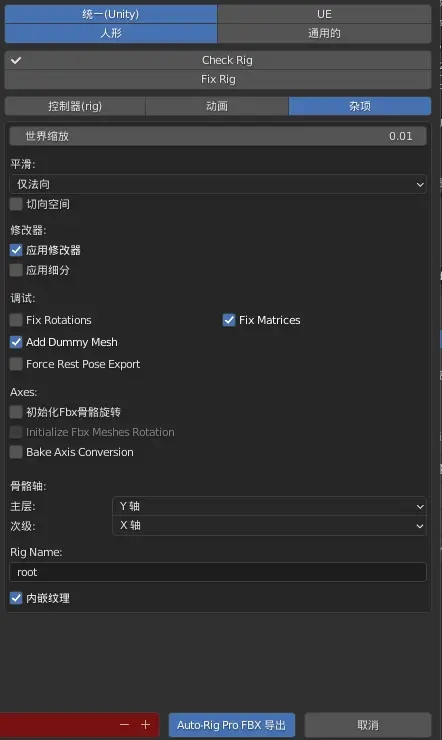Click the minus icon in red field
This screenshot has width=442, height=740.
coord(125,724)
